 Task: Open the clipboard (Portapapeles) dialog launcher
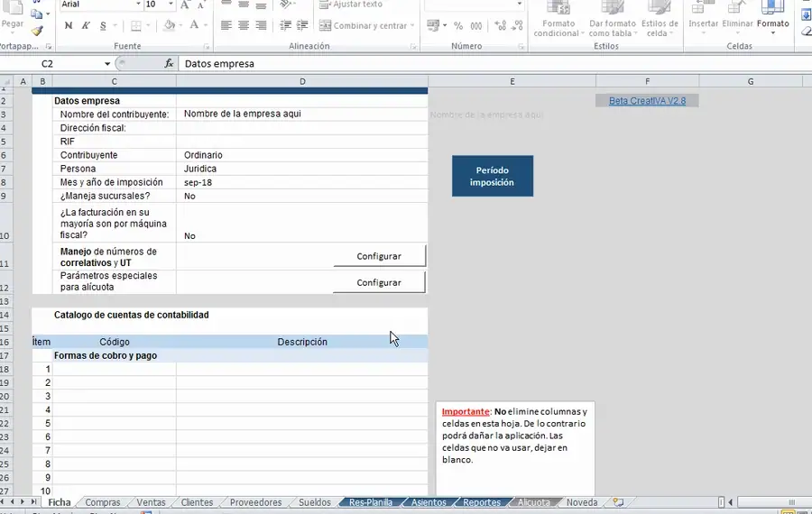[x=48, y=47]
